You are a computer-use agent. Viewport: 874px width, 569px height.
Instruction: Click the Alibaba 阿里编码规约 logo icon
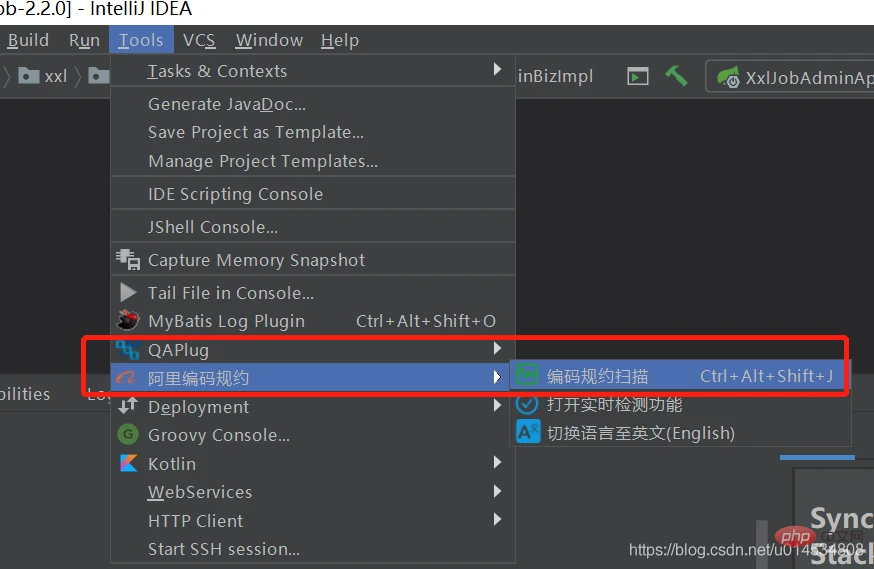127,378
